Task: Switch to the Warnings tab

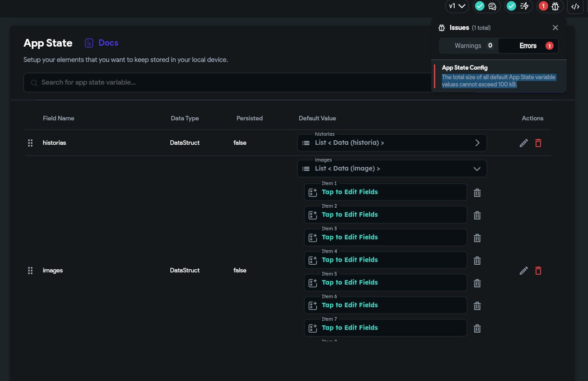Action: click(468, 46)
